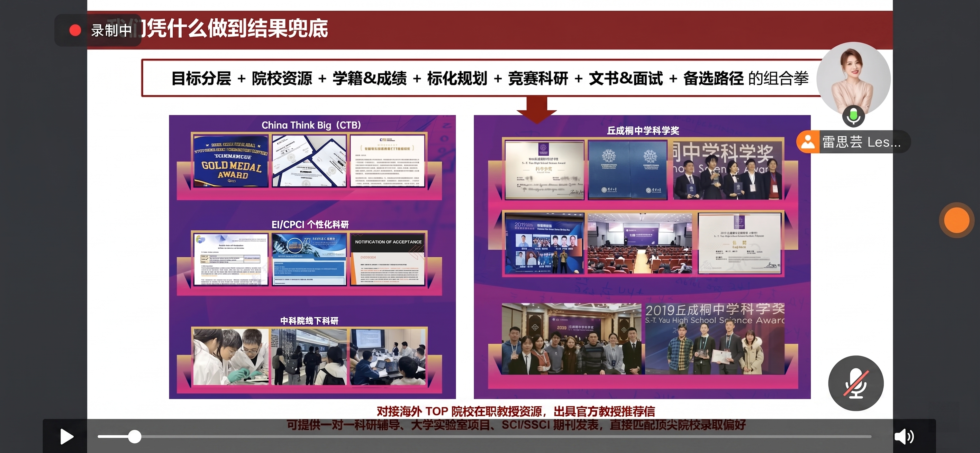The width and height of the screenshot is (980, 453).
Task: Click the text 目标分层 in the red box
Action: 201,79
